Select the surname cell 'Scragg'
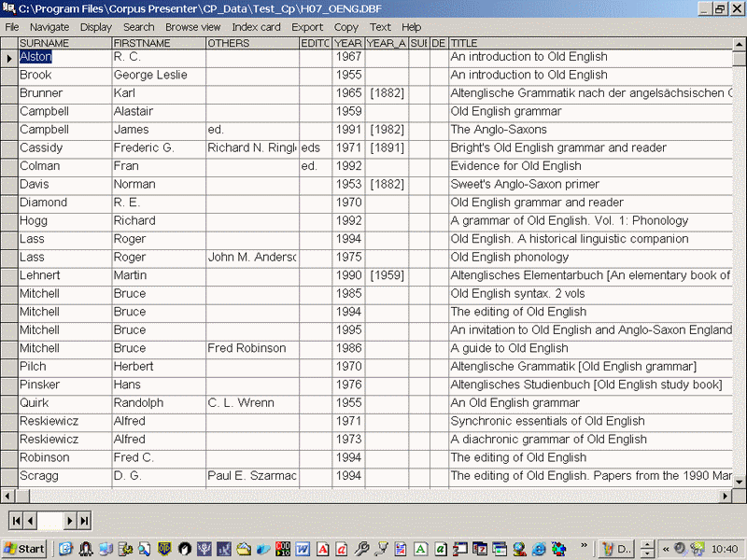 [64, 476]
